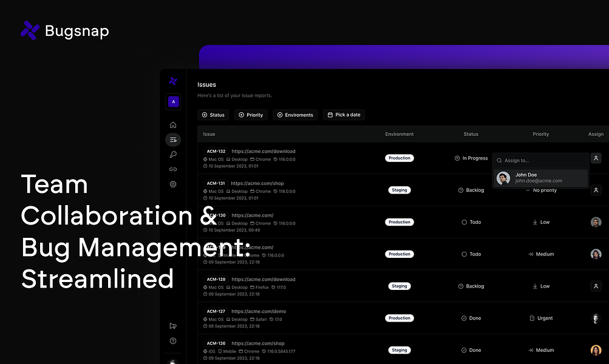
Task: Open the Enviroments filter dropdown
Action: tap(295, 115)
